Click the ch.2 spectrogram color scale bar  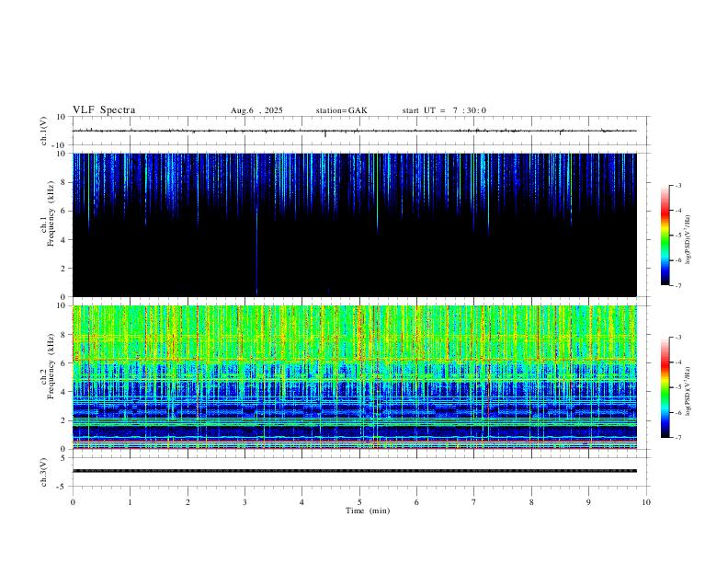click(x=665, y=387)
